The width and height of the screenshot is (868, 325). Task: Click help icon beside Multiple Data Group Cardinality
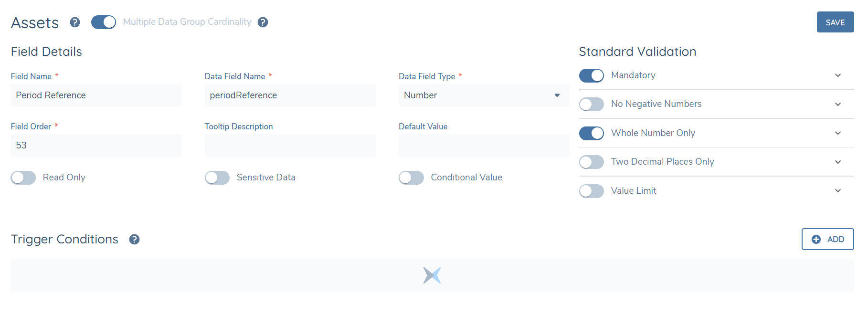[x=263, y=22]
